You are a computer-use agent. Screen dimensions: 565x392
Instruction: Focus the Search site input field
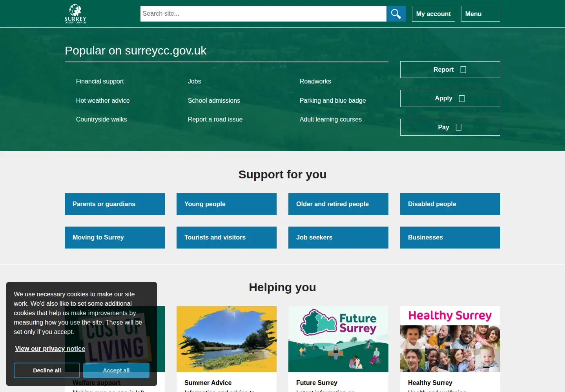tap(263, 14)
